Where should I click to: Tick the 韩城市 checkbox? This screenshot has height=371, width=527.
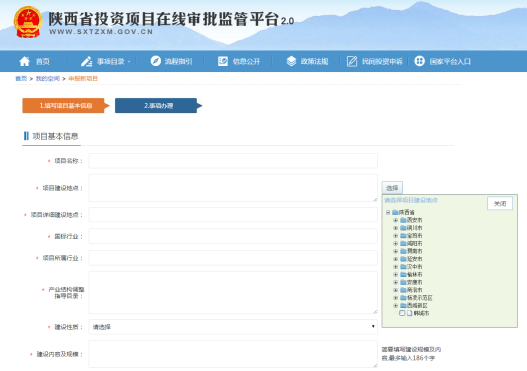coord(402,313)
